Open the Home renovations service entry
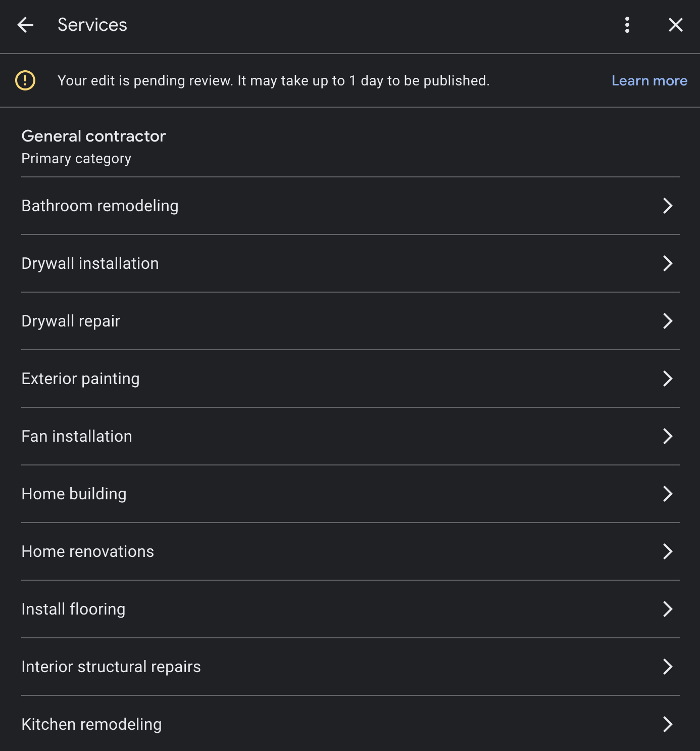The width and height of the screenshot is (700, 751). click(x=350, y=551)
